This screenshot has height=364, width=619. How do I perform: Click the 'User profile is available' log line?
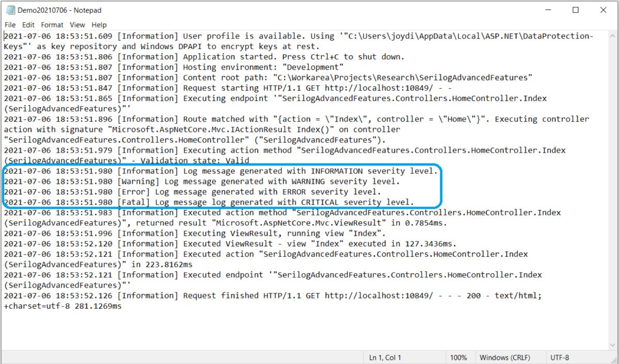pyautogui.click(x=298, y=36)
